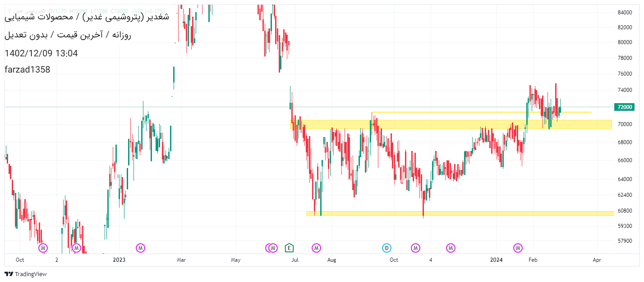This screenshot has height=282, width=644.
Task: Open the M marker between Jul and Aug
Action: (317, 248)
